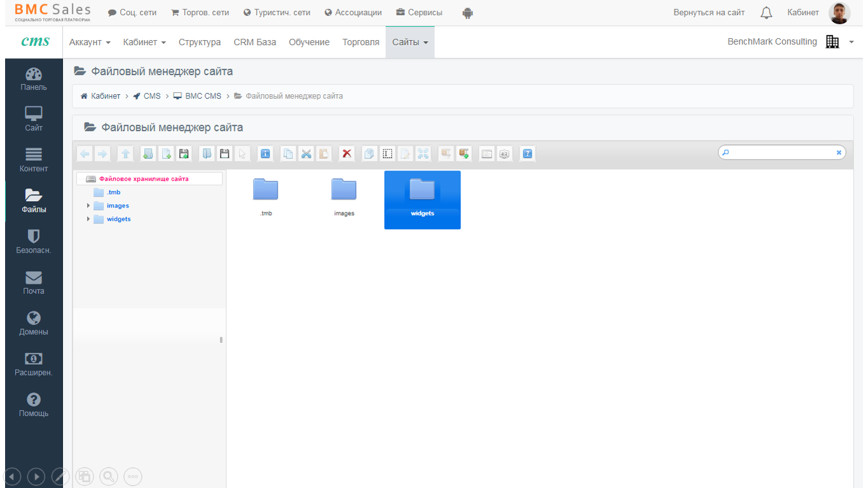Open the Домены sidebar section
The image size is (868, 488).
click(34, 323)
